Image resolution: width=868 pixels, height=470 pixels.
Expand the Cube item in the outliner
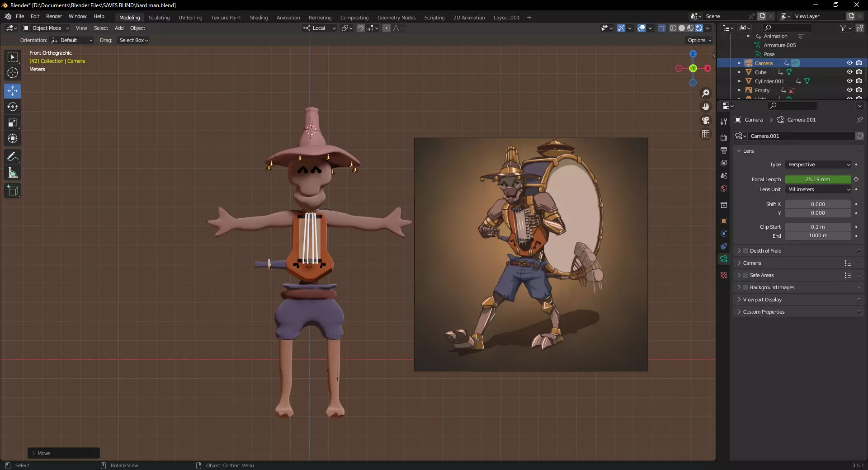click(x=739, y=72)
